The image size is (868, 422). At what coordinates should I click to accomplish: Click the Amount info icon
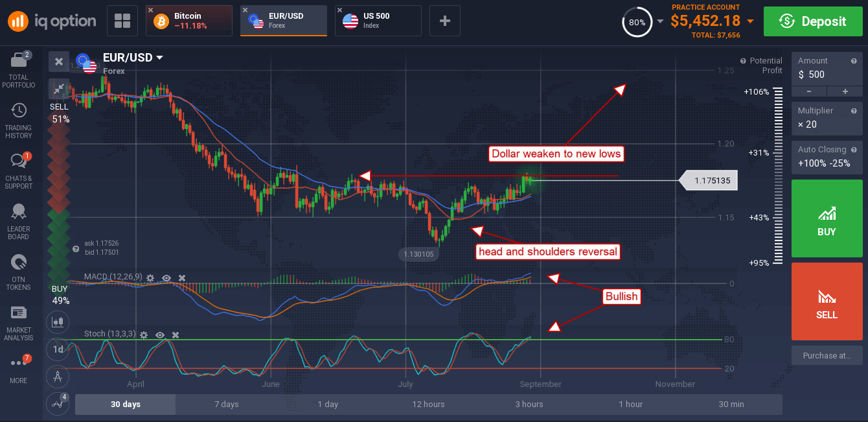pos(854,60)
